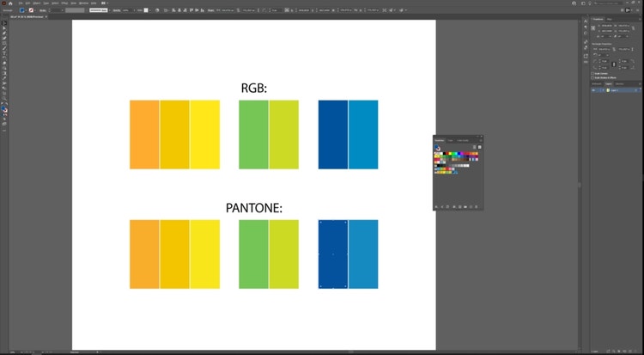Viewport: 644px width, 355px height.
Task: Switch Swatches panel to thumbnail view
Action: (x=480, y=147)
